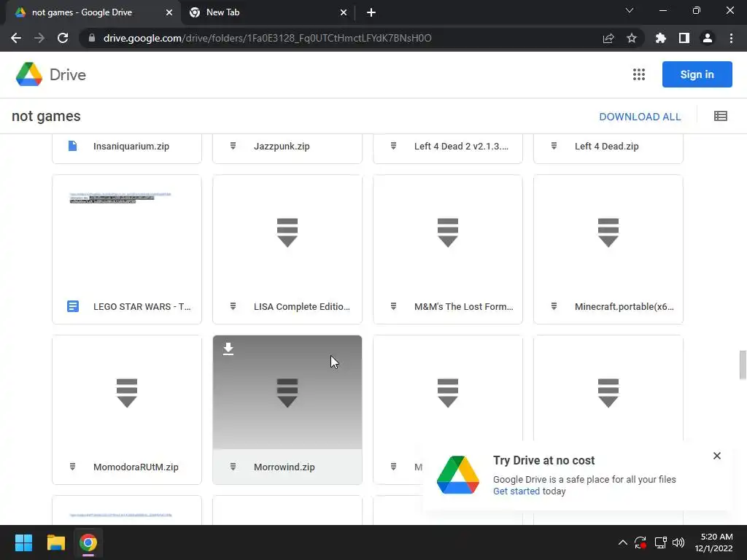Click the archive icon beside LISA Complete Edition
747x560 pixels.
point(233,306)
